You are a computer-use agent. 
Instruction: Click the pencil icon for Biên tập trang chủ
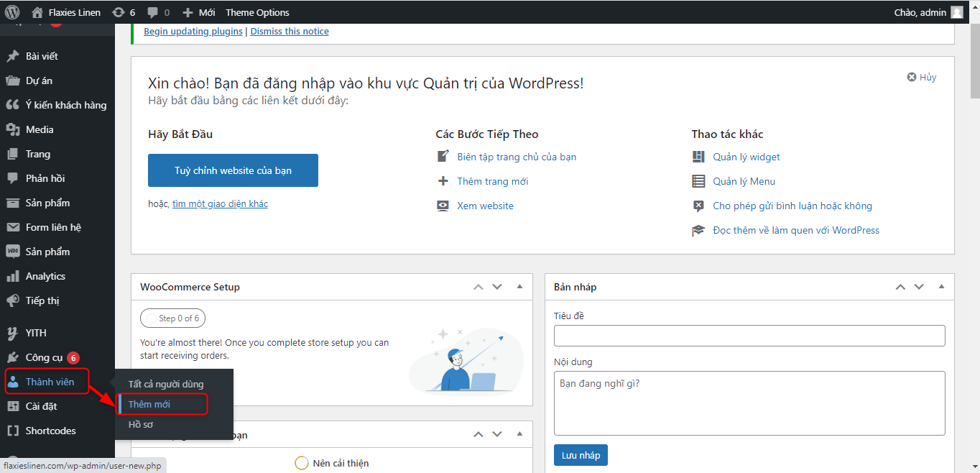pyautogui.click(x=443, y=157)
